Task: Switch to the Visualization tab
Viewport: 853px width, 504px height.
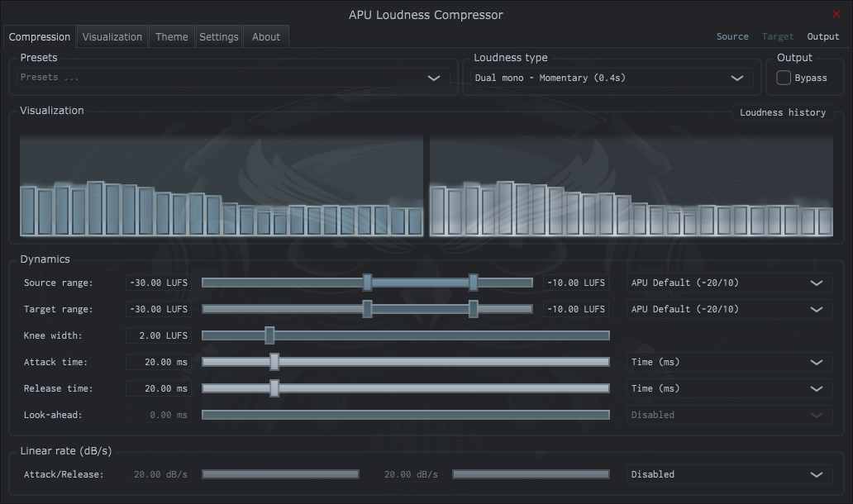Action: click(112, 36)
